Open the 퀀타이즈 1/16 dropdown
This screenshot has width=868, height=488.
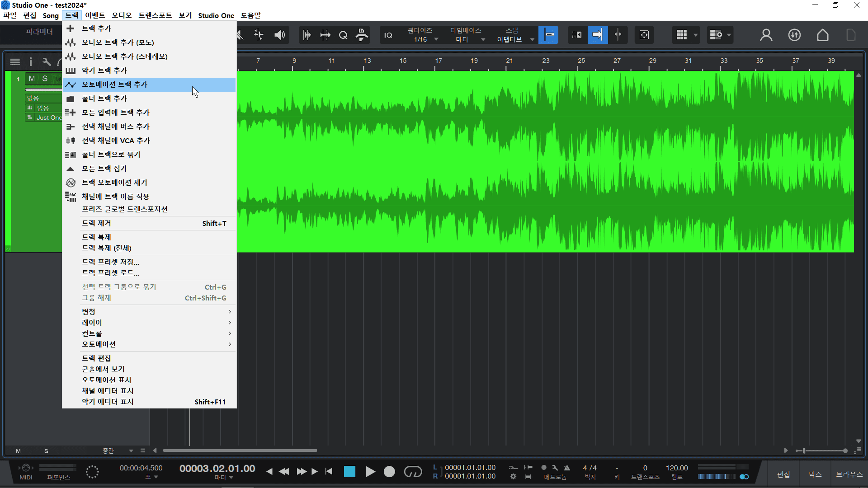(x=435, y=39)
